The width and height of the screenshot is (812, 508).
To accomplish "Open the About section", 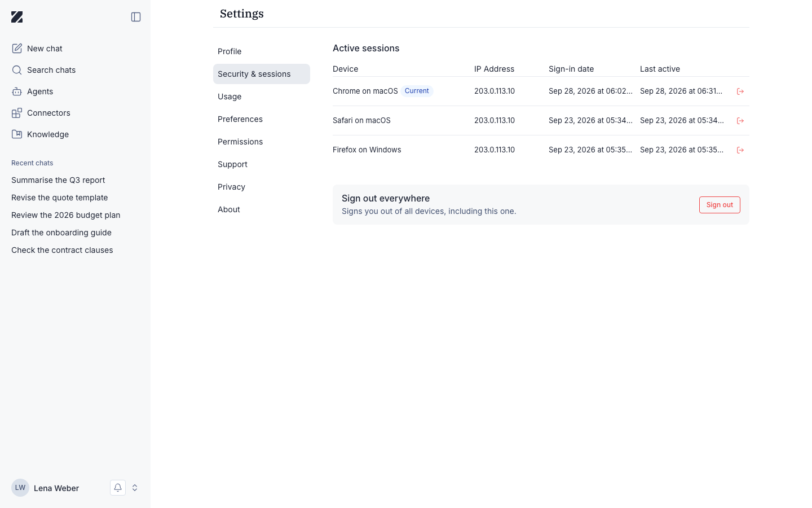I will tap(262, 209).
